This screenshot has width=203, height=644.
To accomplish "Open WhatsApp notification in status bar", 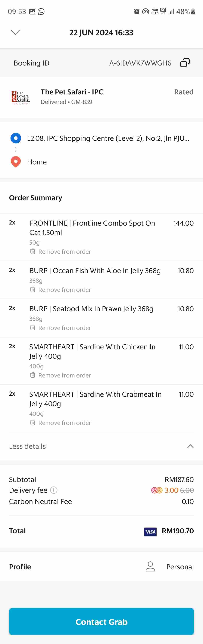I will click(41, 11).
